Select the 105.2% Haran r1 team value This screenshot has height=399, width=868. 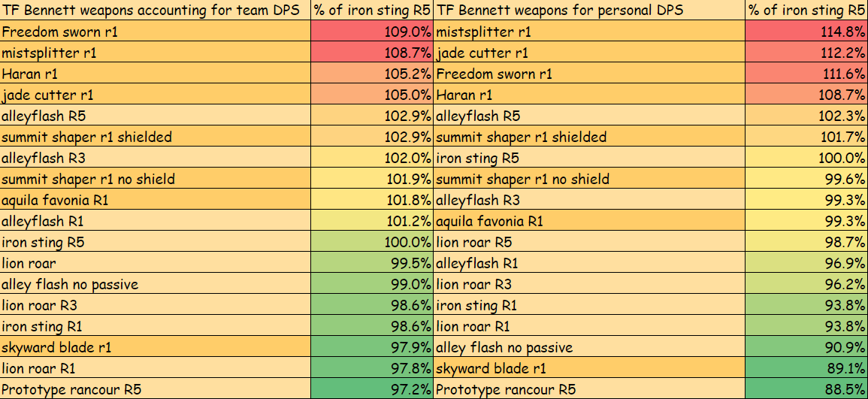tap(372, 74)
